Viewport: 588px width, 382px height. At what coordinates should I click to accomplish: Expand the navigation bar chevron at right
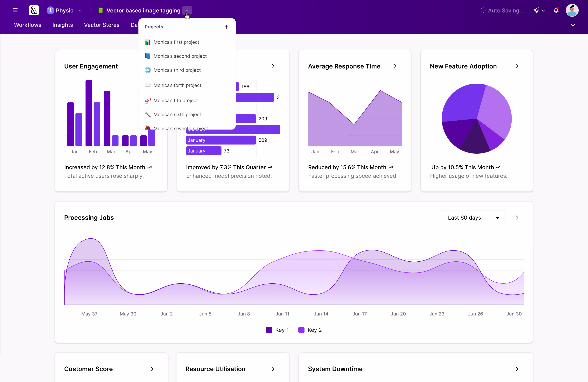(573, 25)
